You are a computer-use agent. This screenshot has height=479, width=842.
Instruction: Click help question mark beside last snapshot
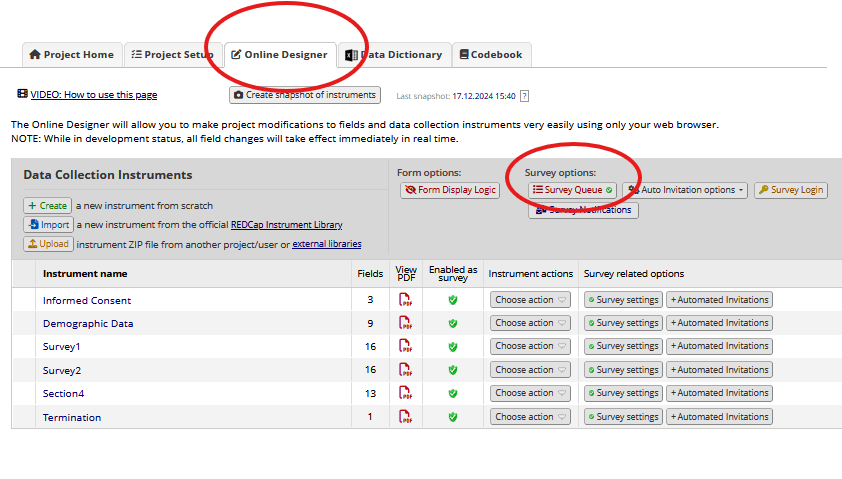tap(524, 96)
